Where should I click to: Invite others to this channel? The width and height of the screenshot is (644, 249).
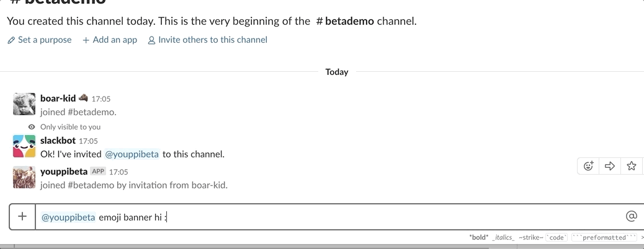tap(207, 40)
